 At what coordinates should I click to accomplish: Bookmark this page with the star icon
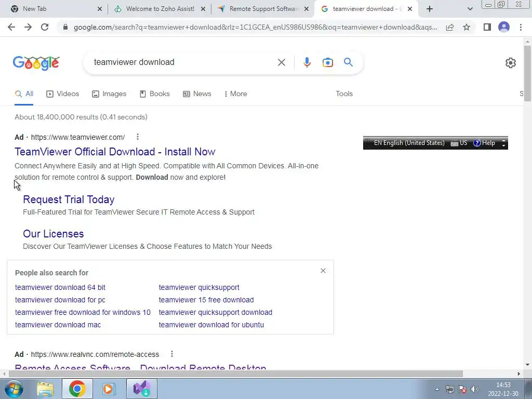click(467, 27)
